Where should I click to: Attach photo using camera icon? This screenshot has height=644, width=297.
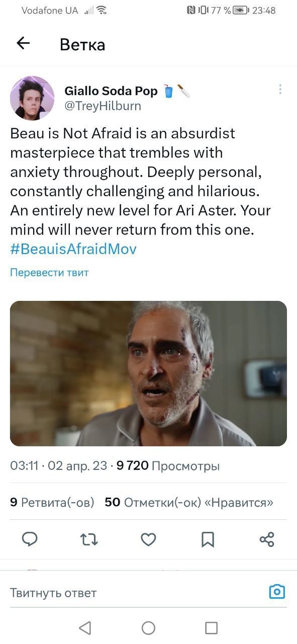tap(277, 592)
